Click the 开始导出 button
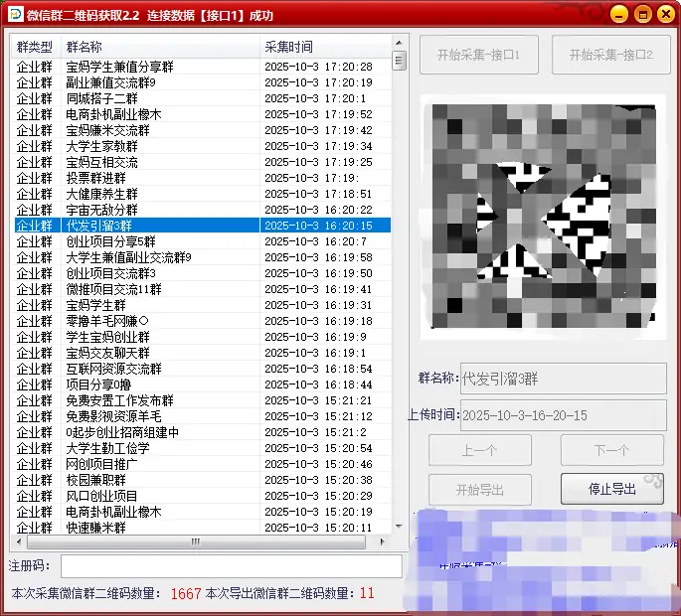This screenshot has width=681, height=616. pos(479,490)
